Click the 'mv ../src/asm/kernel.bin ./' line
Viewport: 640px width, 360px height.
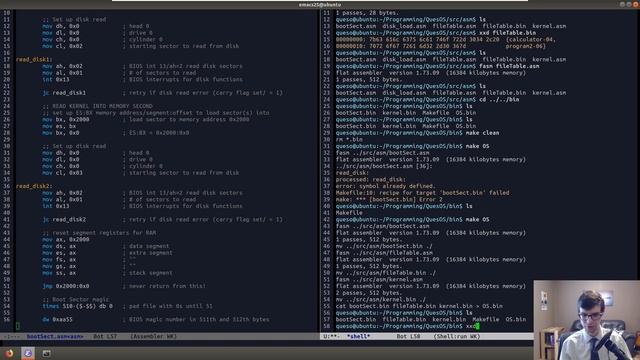pos(381,299)
